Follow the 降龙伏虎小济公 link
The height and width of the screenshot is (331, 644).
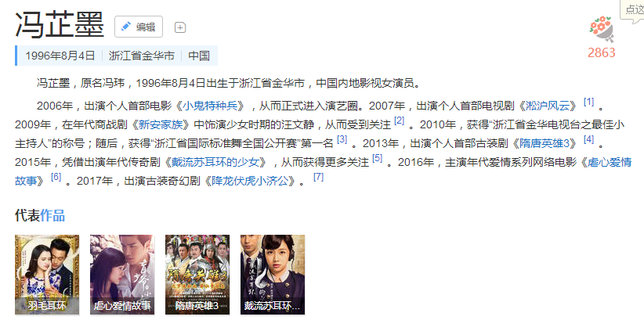point(250,181)
